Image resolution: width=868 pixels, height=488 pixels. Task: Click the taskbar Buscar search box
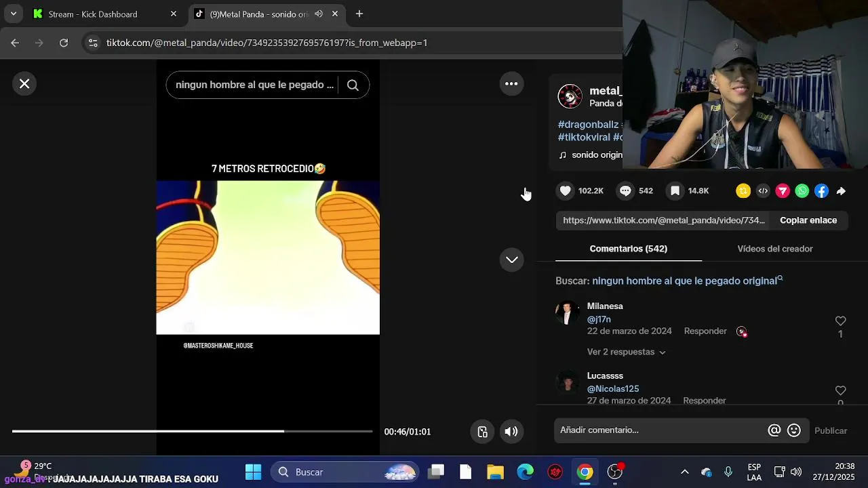[346, 472]
